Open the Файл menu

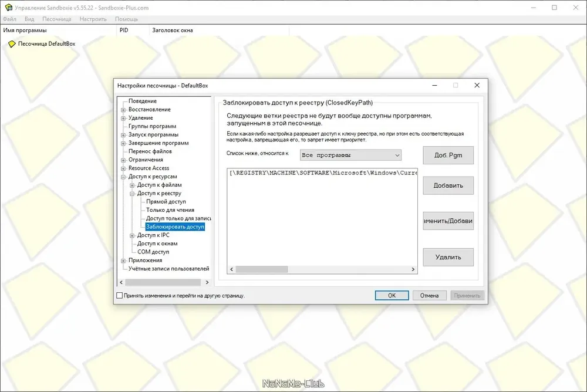click(10, 19)
